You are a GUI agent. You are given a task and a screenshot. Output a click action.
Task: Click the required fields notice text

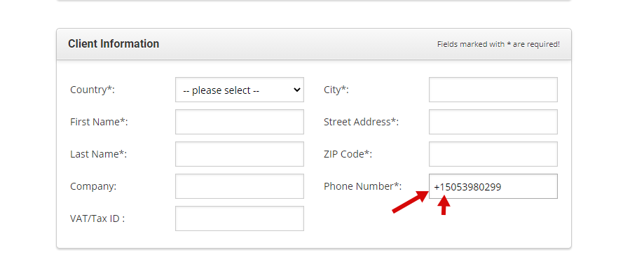coord(498,44)
